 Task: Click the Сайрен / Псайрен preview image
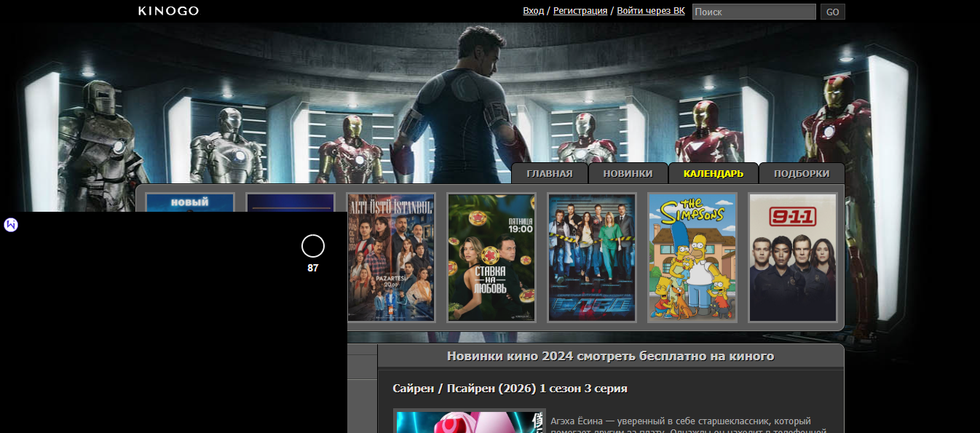pyautogui.click(x=469, y=421)
